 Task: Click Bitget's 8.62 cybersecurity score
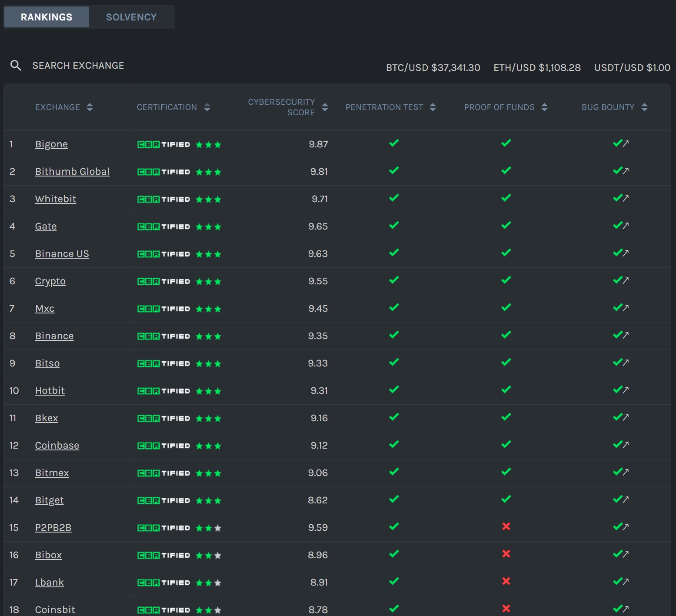[318, 500]
